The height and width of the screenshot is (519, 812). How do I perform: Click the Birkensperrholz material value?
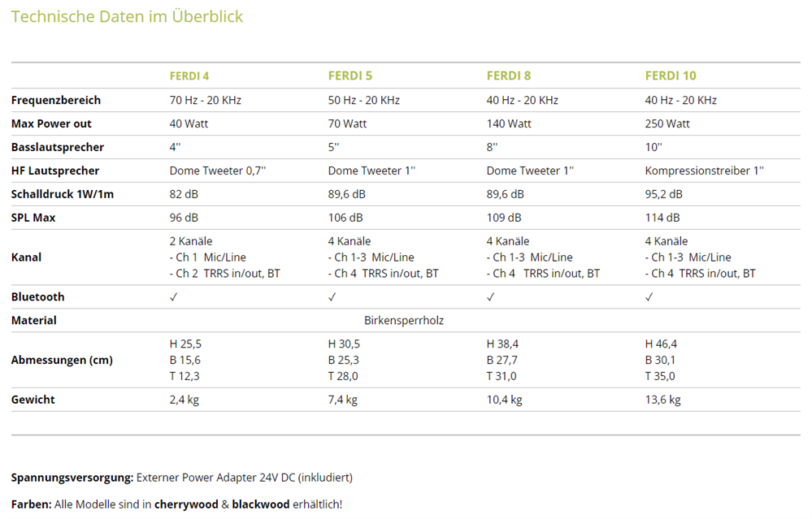404,320
